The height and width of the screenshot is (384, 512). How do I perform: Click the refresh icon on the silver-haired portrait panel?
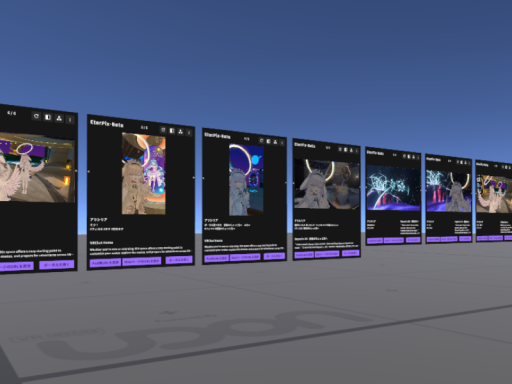tap(262, 141)
